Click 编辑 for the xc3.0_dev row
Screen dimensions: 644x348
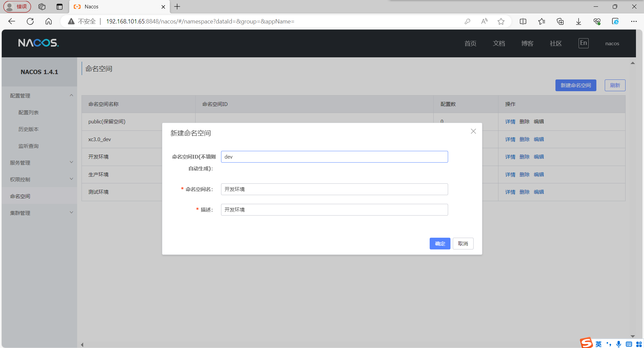[539, 139]
